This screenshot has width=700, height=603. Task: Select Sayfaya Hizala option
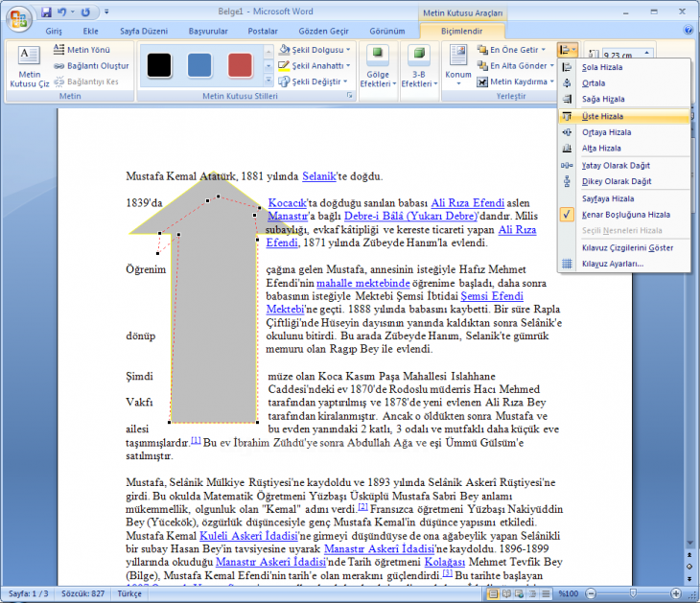point(623,198)
